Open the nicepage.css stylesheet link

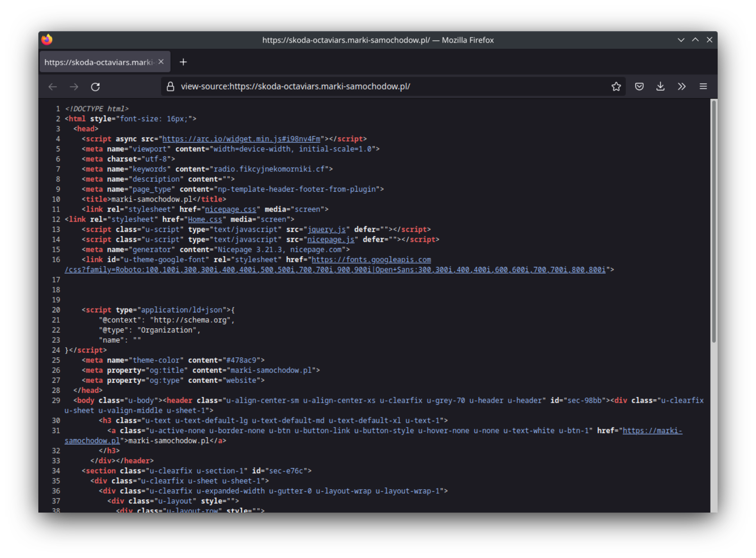pos(230,209)
